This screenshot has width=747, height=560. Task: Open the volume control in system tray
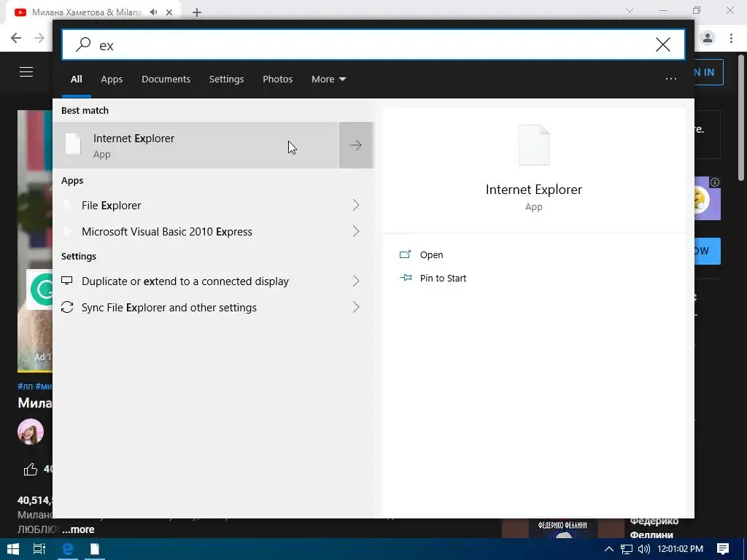[644, 549]
